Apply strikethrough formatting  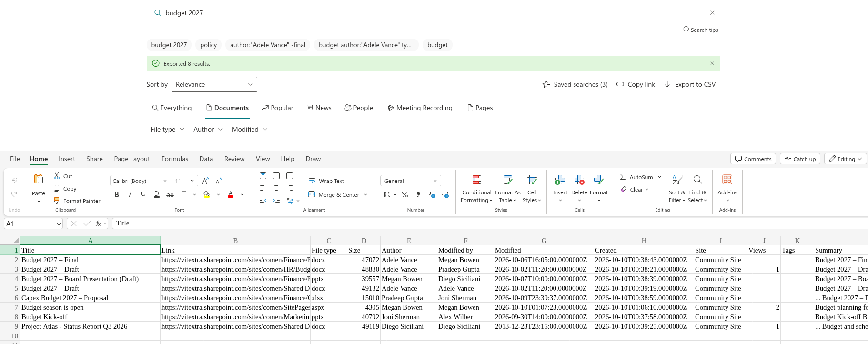(x=170, y=194)
